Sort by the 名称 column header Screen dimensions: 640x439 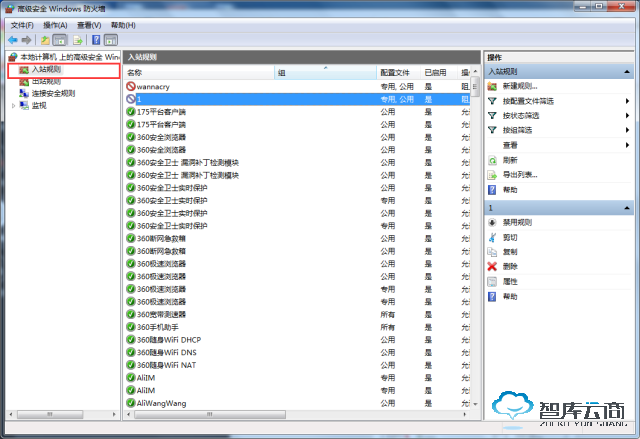(x=199, y=73)
